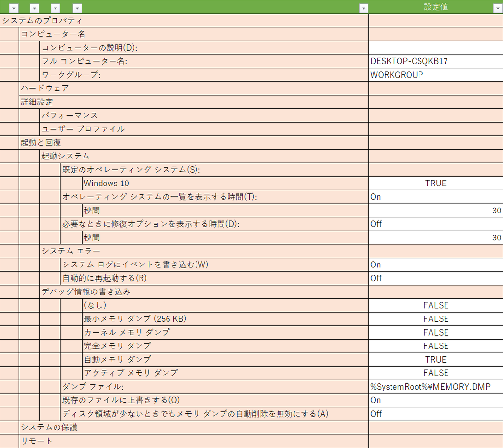Select the %SystemRoot%¥MEMORY.DMP value cell
Viewport: 503px width, 448px height.
(x=436, y=387)
